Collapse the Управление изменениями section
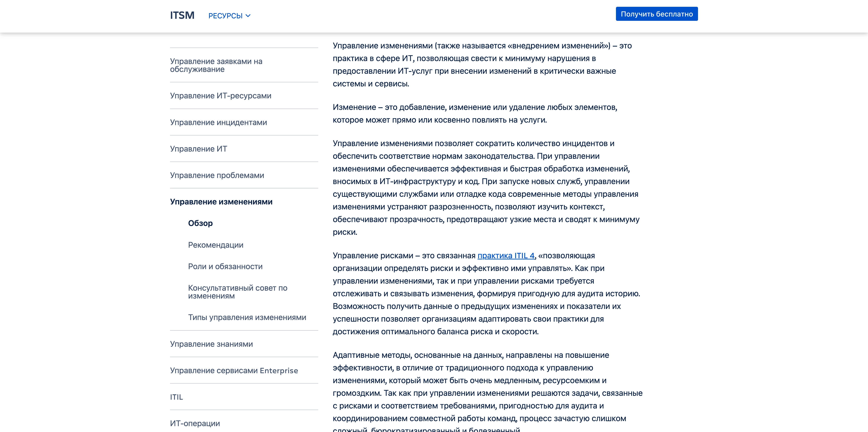Image resolution: width=868 pixels, height=432 pixels. pyautogui.click(x=221, y=202)
